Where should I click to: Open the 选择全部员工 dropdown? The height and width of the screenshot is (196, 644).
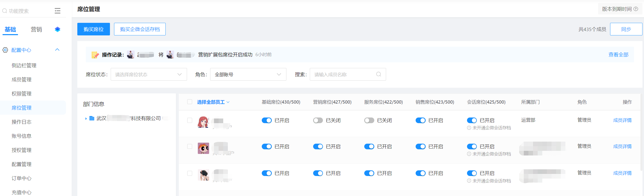(213, 102)
